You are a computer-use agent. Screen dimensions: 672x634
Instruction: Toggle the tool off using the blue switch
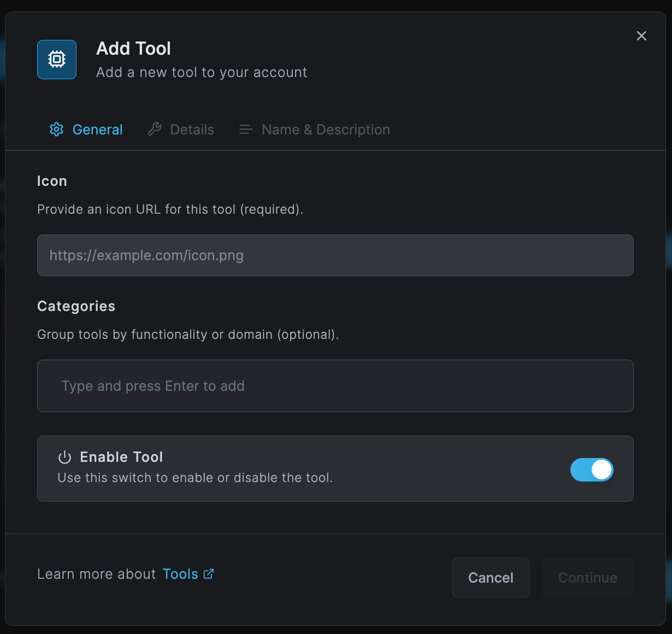click(592, 469)
